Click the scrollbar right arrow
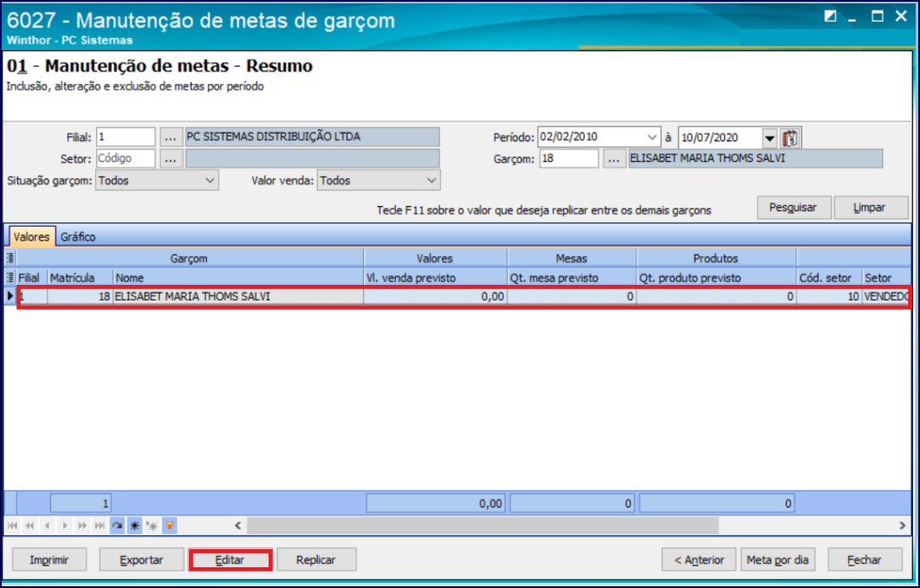920x588 pixels. (903, 526)
